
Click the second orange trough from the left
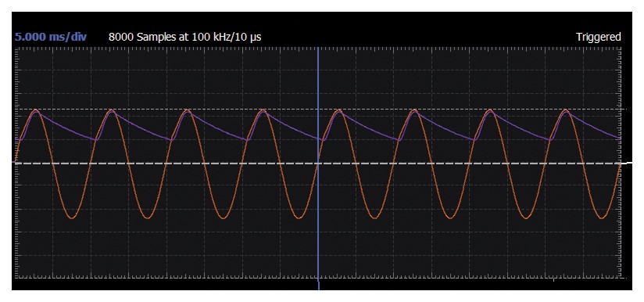tap(148, 218)
